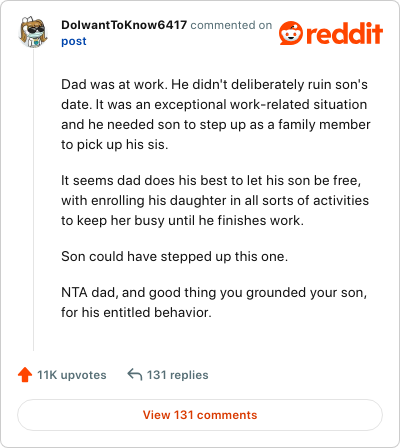The image size is (400, 448).
Task: Click the paragraph starting 'It seems dad does'
Action: point(215,200)
